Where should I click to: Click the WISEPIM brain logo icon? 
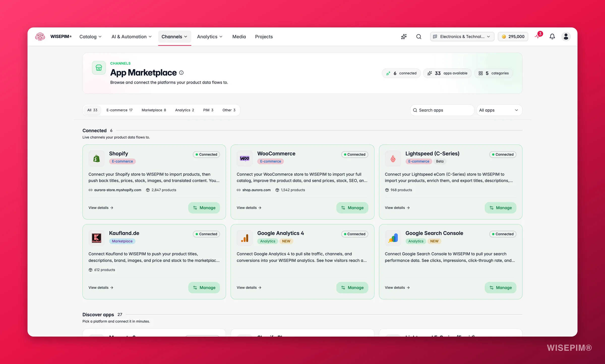[x=40, y=37]
